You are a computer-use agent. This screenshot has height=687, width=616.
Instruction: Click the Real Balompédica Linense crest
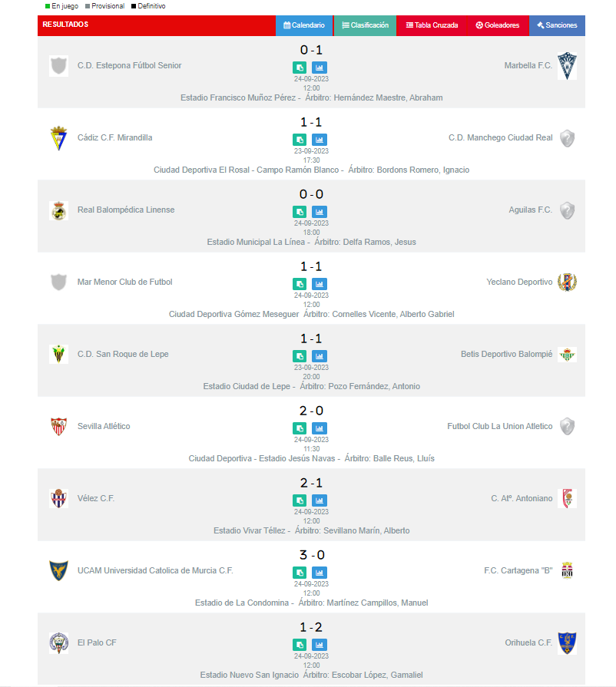pyautogui.click(x=58, y=210)
